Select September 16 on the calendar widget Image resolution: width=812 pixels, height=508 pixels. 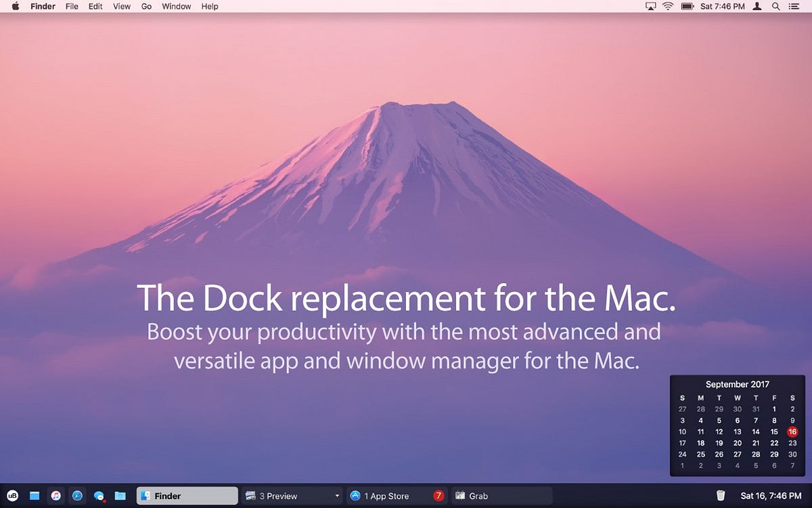(792, 431)
